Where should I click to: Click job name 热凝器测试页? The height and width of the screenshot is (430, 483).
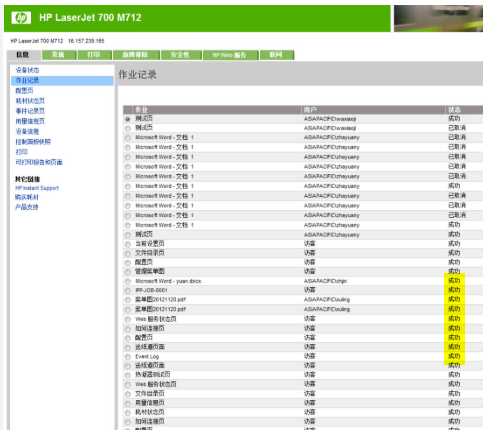point(153,375)
